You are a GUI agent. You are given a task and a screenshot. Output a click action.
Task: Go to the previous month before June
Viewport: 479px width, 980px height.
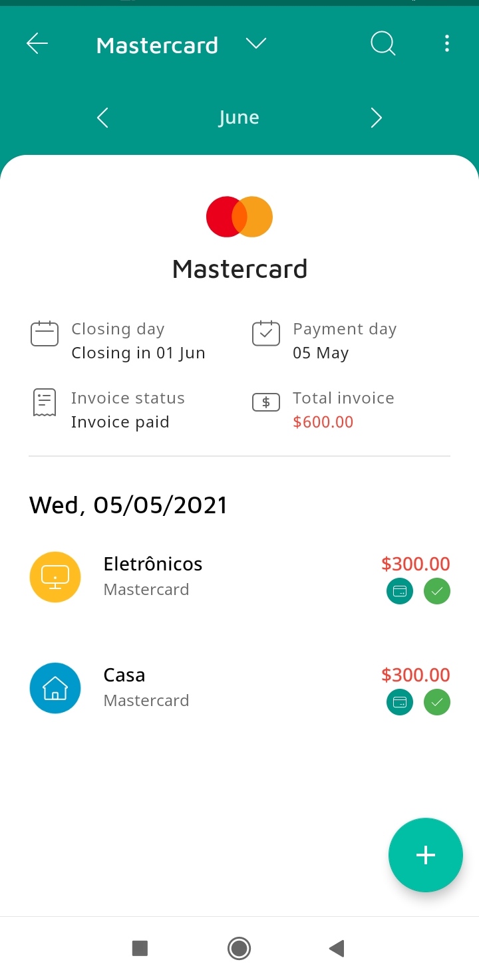102,118
